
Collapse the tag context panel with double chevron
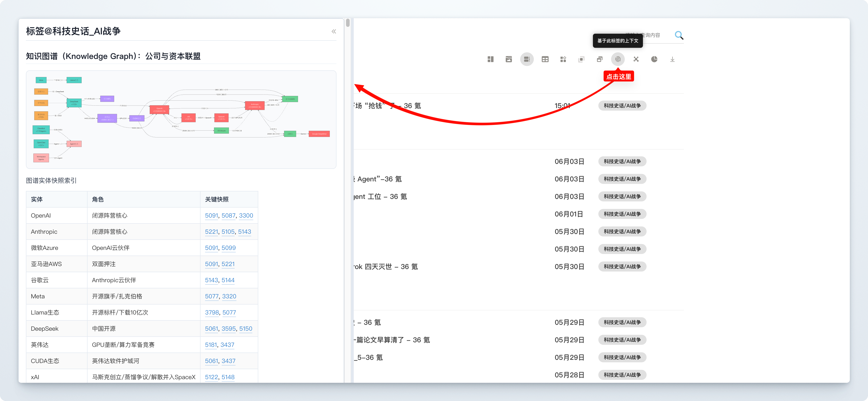334,31
